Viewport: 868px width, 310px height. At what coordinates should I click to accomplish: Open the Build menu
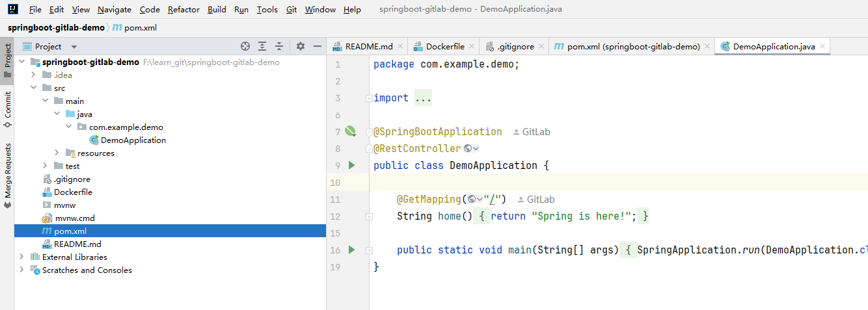(x=217, y=10)
